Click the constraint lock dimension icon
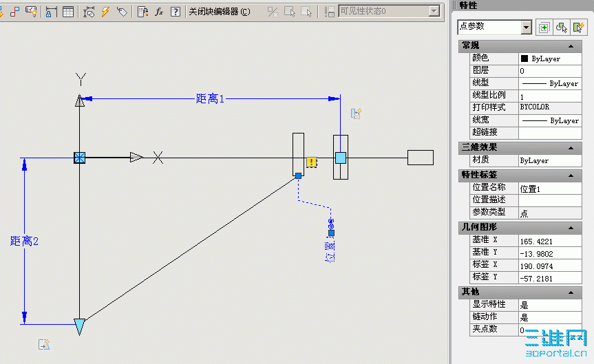The width and height of the screenshot is (594, 364). point(50,12)
